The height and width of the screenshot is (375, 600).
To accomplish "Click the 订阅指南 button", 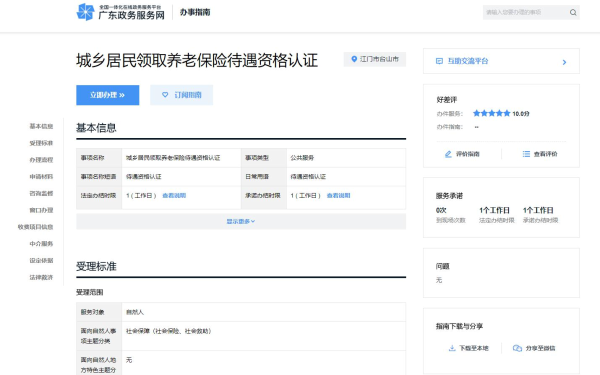I will (x=181, y=95).
